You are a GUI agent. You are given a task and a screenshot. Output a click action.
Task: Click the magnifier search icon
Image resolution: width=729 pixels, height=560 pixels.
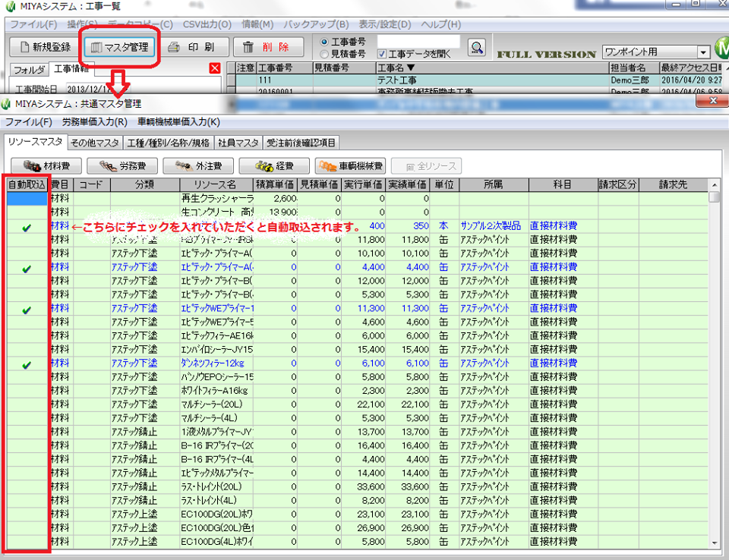point(477,47)
